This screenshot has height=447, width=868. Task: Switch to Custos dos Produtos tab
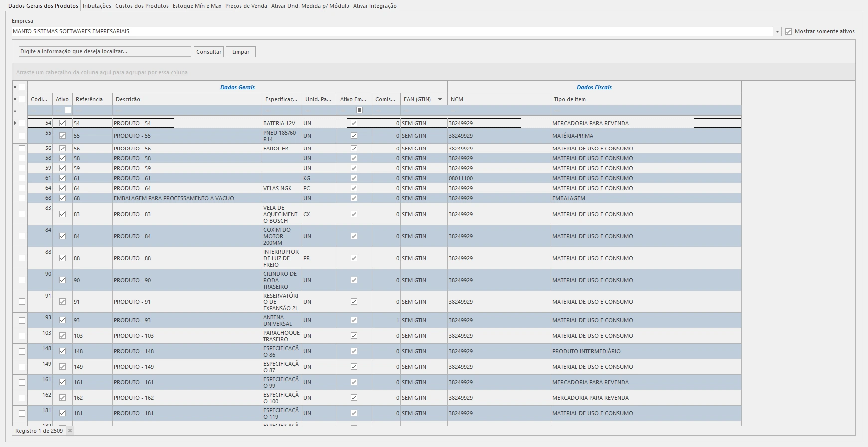(142, 6)
